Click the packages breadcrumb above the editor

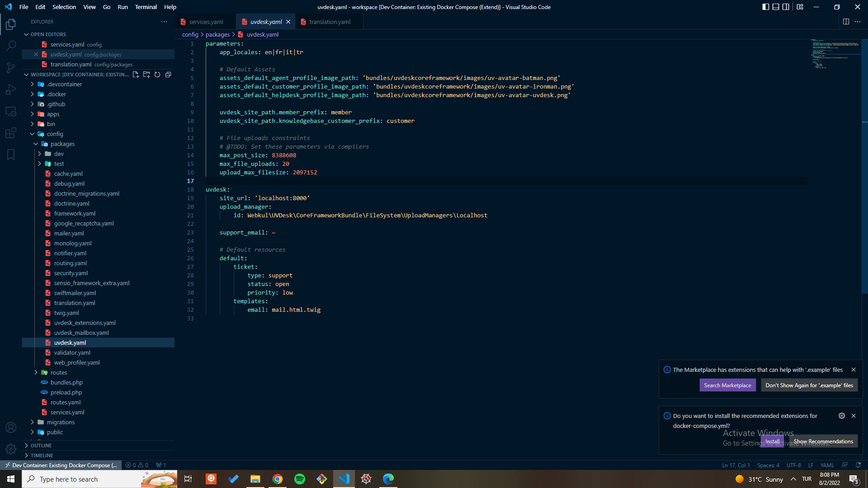coord(217,34)
